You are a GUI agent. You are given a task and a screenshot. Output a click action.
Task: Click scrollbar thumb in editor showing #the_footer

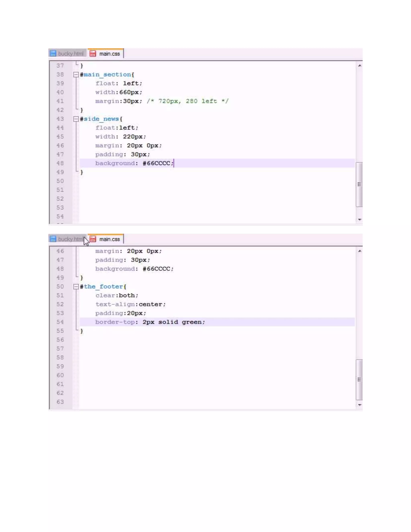click(359, 379)
